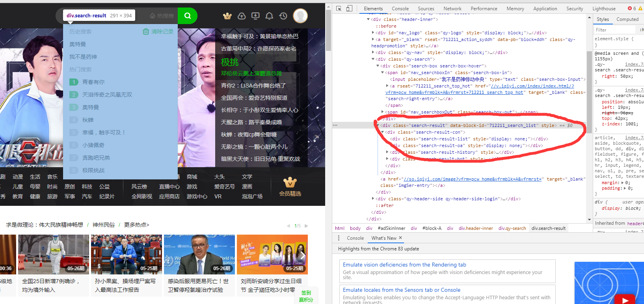Click the green search magnifier button
This screenshot has width=644, height=304.
(x=188, y=16)
